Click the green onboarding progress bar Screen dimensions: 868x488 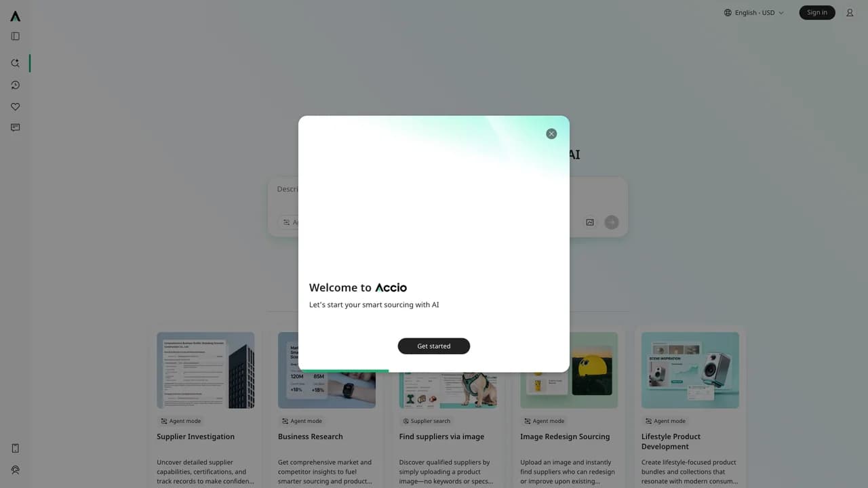(x=344, y=371)
